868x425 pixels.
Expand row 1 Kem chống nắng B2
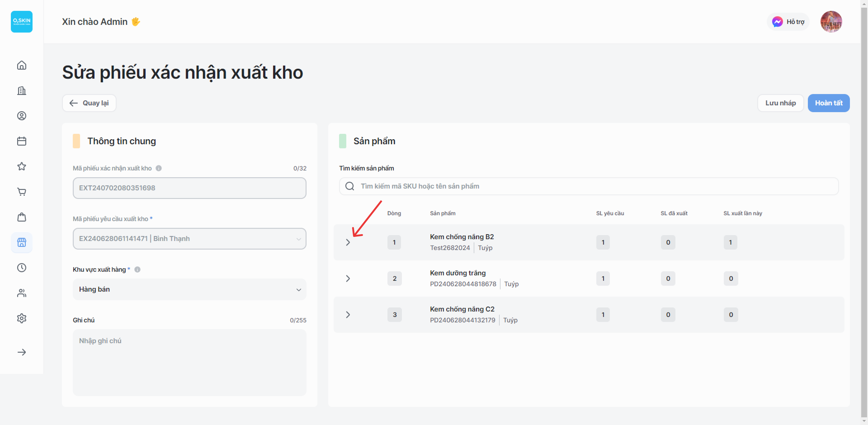point(348,242)
